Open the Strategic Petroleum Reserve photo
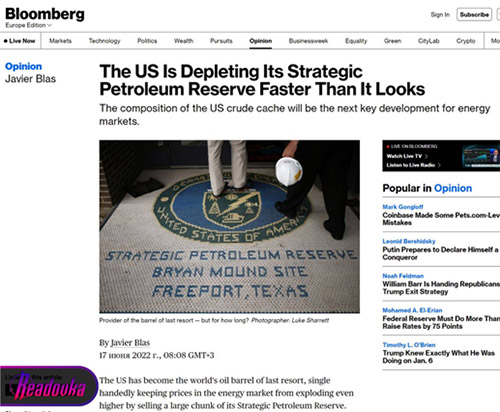Screen dimensions: 500x412 229,226
